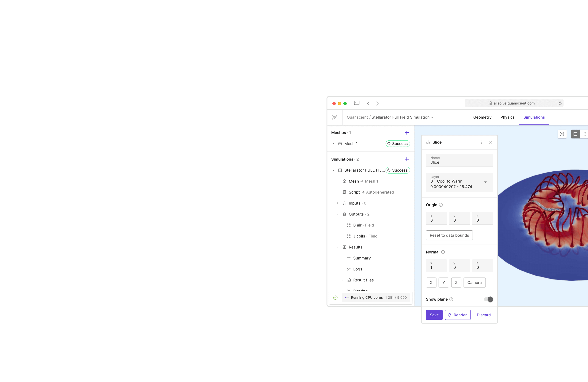The image size is (588, 382).
Task: Click the 3D fit-view cube icon above the viewport
Action: [x=562, y=134]
